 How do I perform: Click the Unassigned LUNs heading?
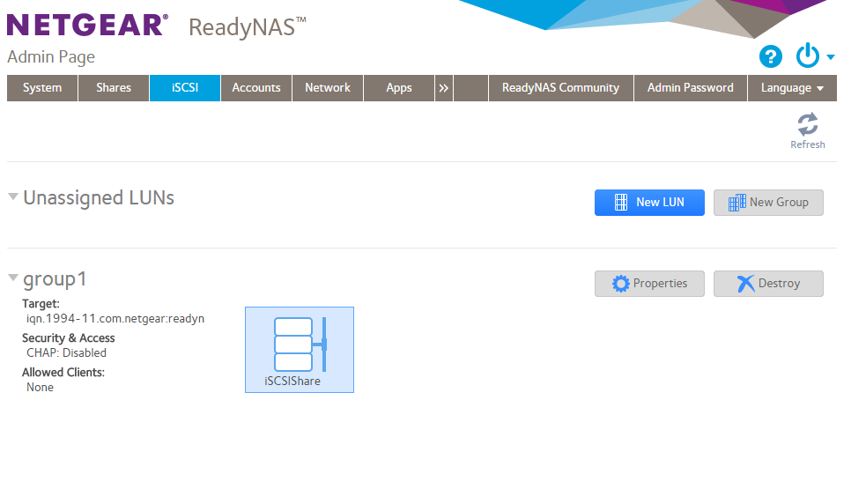pyautogui.click(x=99, y=198)
